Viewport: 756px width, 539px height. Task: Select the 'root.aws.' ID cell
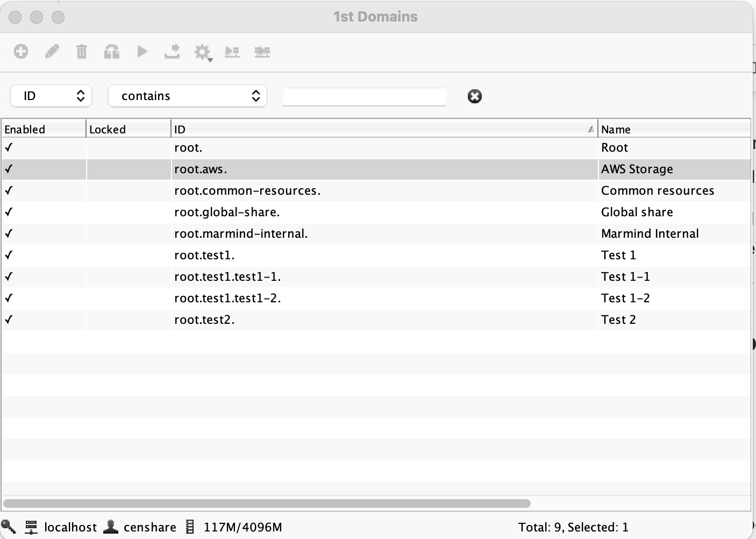tap(384, 169)
